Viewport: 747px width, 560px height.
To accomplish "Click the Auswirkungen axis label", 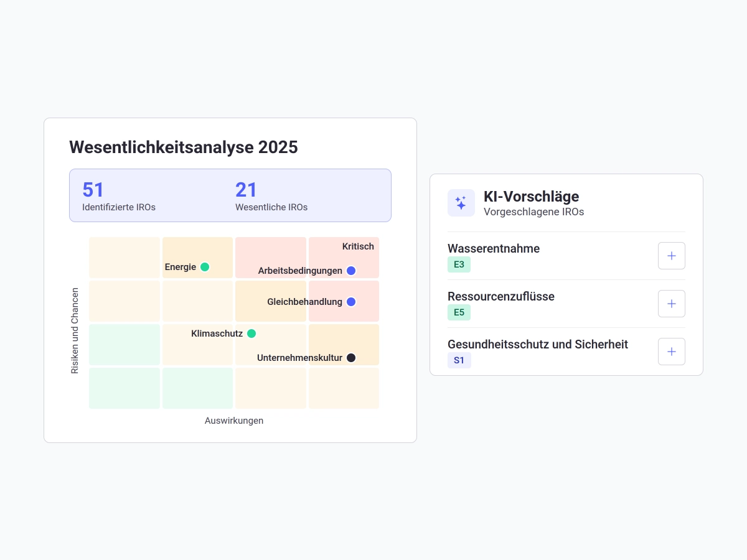I will pyautogui.click(x=234, y=421).
